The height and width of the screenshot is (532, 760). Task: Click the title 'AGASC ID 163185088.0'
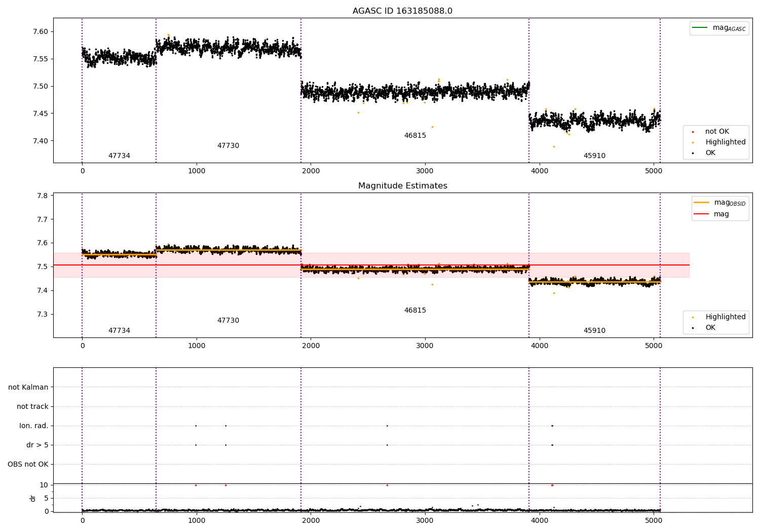(x=402, y=11)
